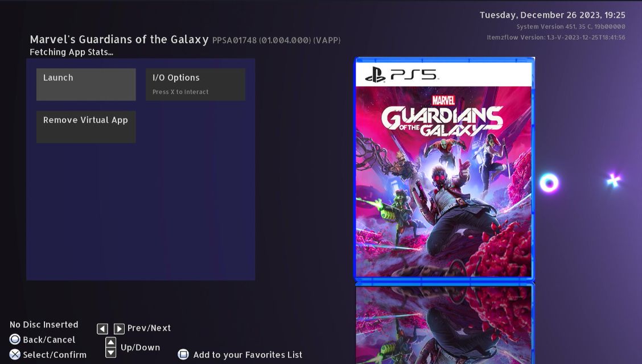Click the "Select/Confirm" label
The image size is (642, 364).
(x=55, y=355)
